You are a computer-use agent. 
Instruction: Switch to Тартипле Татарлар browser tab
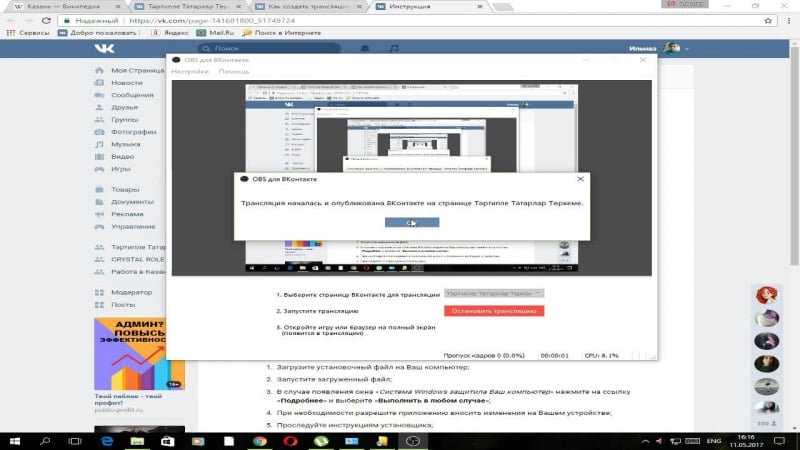click(186, 7)
